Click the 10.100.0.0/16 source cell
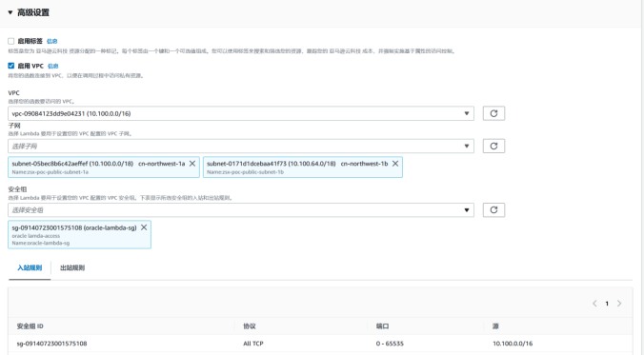Viewport: 644px width, 355px height. pos(513,344)
